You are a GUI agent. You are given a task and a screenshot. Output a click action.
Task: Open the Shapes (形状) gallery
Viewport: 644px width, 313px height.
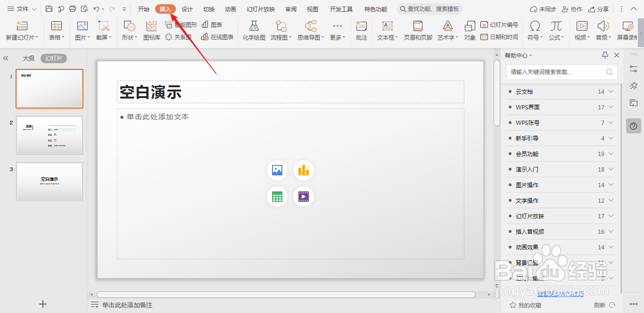(129, 30)
